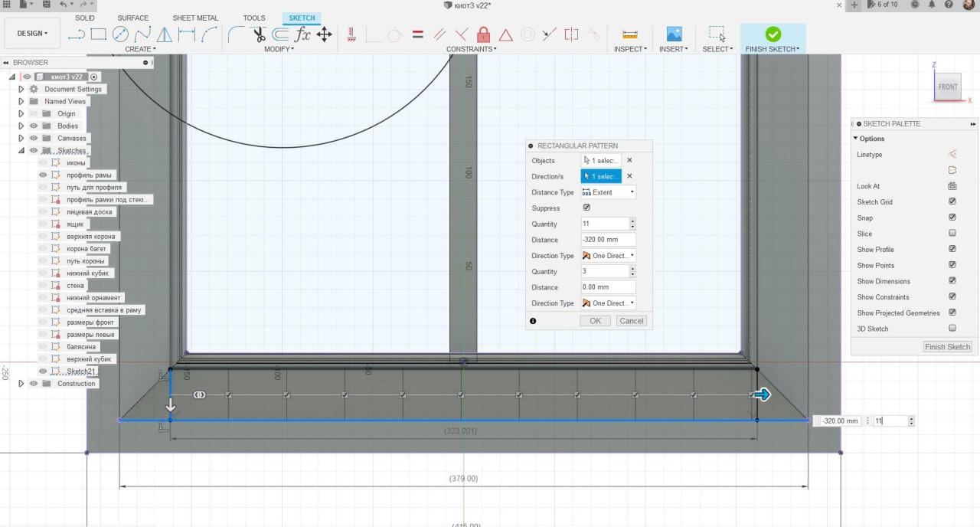Hide the профиль рамы sketch visibility eye
Viewport: 980px width, 527px height.
point(44,175)
